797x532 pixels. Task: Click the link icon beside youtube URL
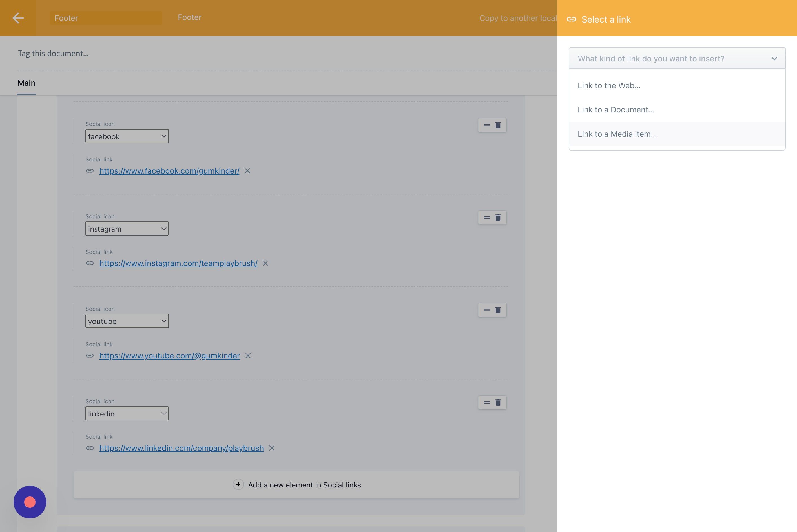(90, 356)
